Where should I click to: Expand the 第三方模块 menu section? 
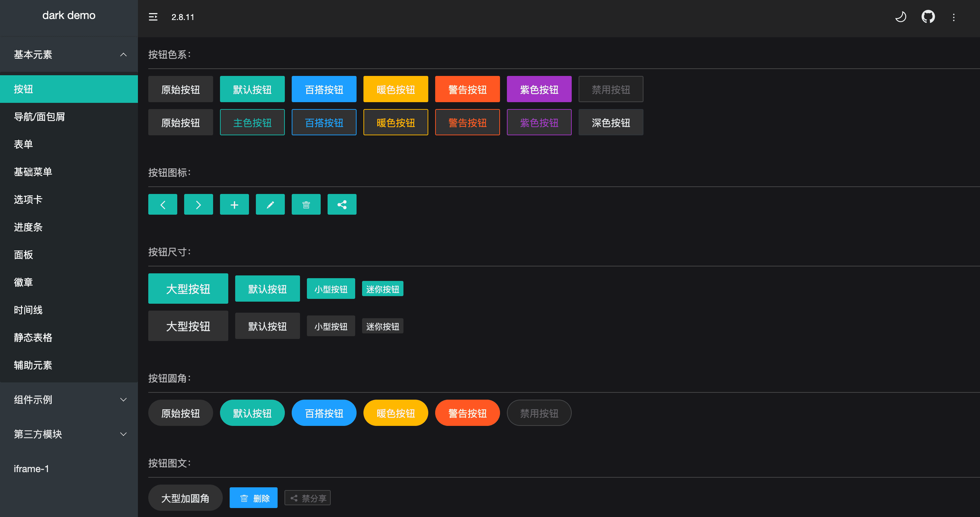coord(68,434)
